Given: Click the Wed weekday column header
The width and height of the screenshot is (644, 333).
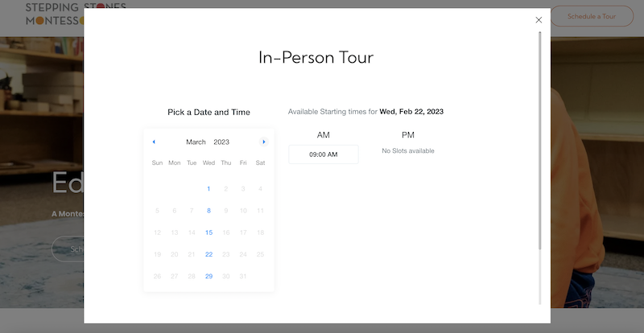Looking at the screenshot, I should pyautogui.click(x=208, y=163).
